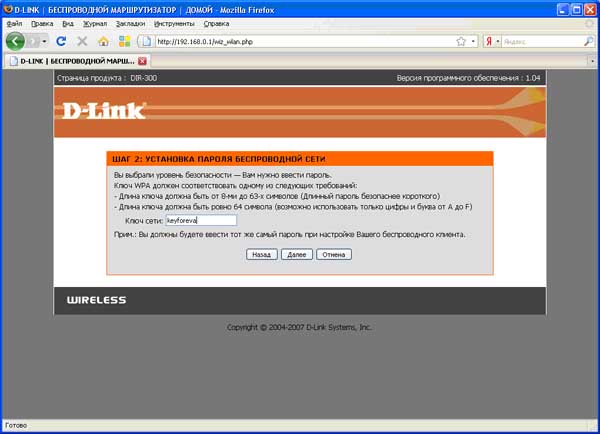This screenshot has height=434, width=600.
Task: Click the Версия программного обеспечения 1.04 text
Action: point(468,78)
